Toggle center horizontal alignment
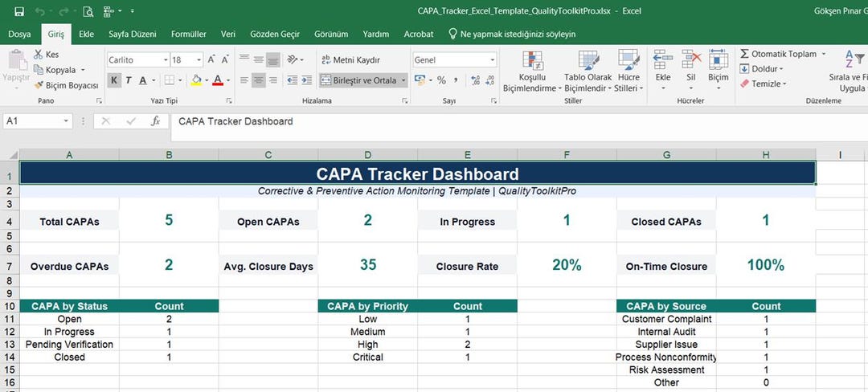 [259, 80]
